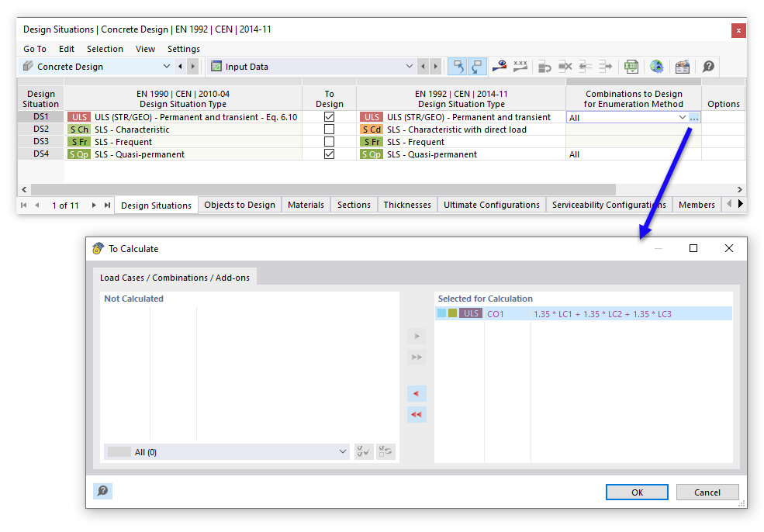Go to next table arrow beside Input Data

click(436, 66)
